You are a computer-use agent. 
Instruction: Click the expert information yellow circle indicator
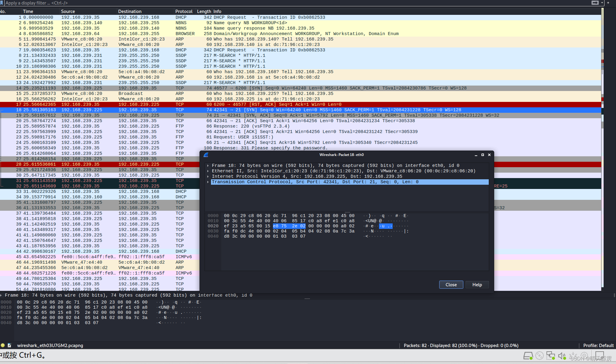(3, 345)
